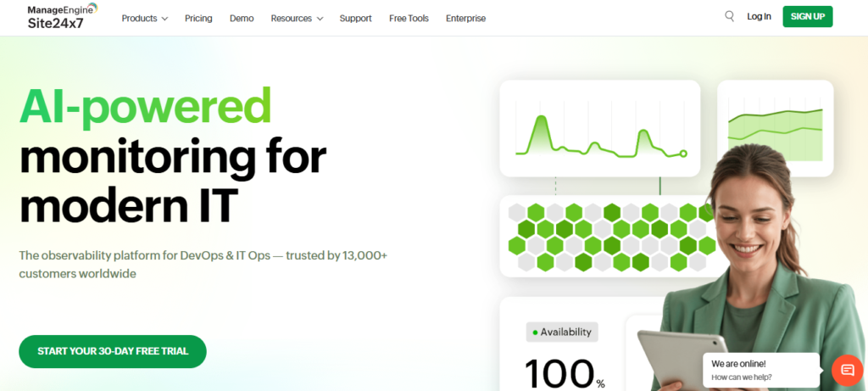Expand the Resources dropdown menu

(297, 18)
